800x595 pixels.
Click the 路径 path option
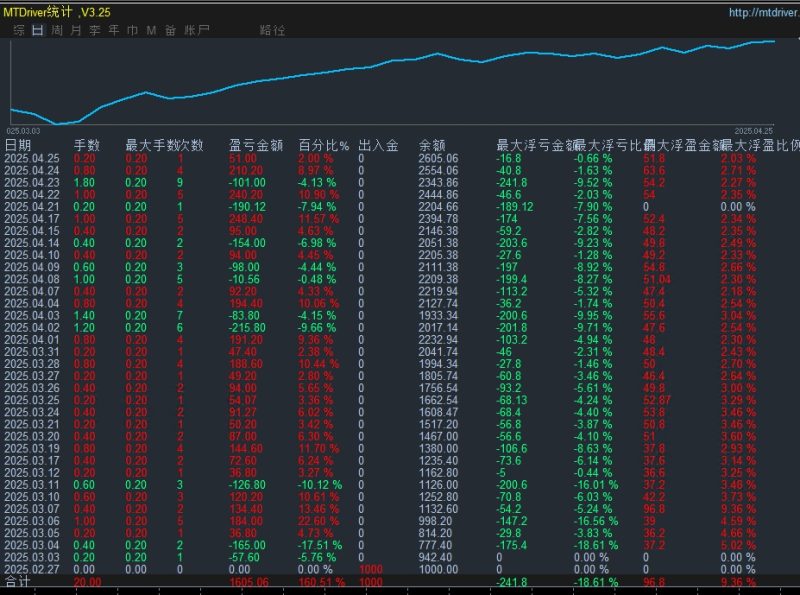271,31
